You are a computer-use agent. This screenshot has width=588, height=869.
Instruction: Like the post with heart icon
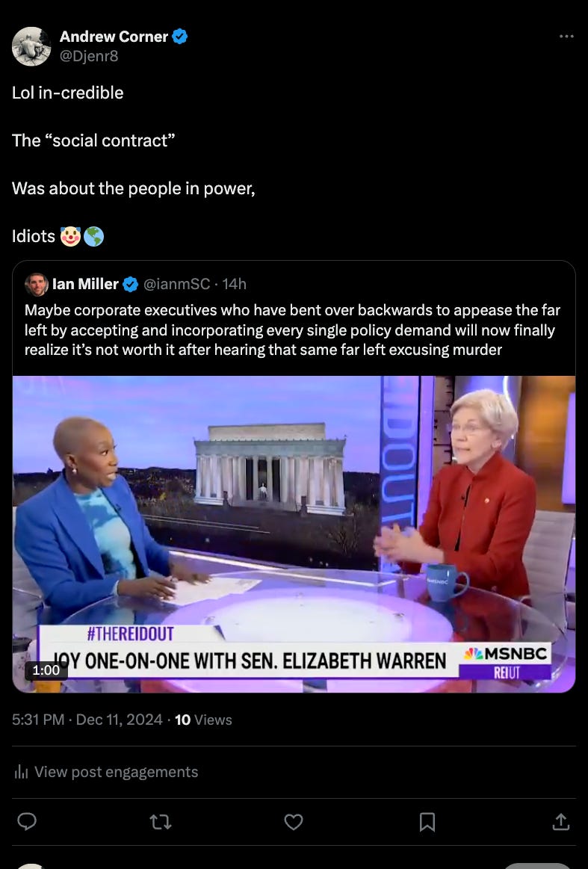(x=294, y=822)
